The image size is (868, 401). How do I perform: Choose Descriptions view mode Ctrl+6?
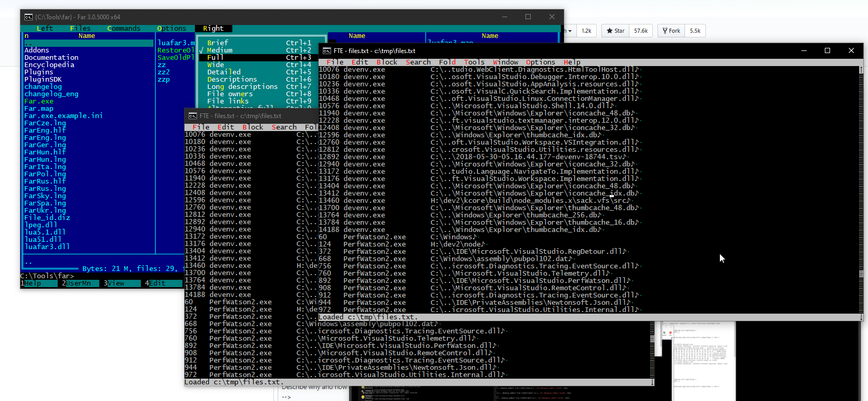coord(259,79)
